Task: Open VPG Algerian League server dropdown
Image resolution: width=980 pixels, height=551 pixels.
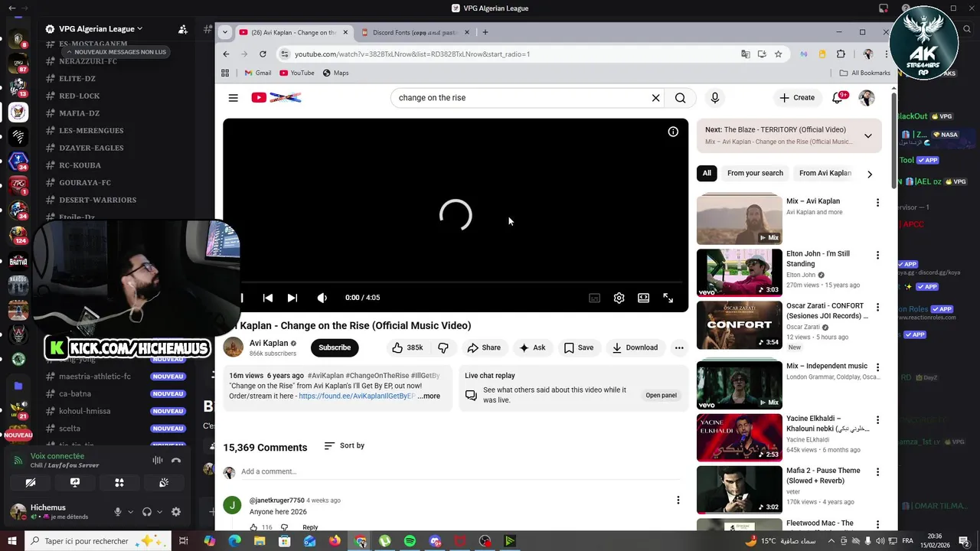Action: click(101, 29)
